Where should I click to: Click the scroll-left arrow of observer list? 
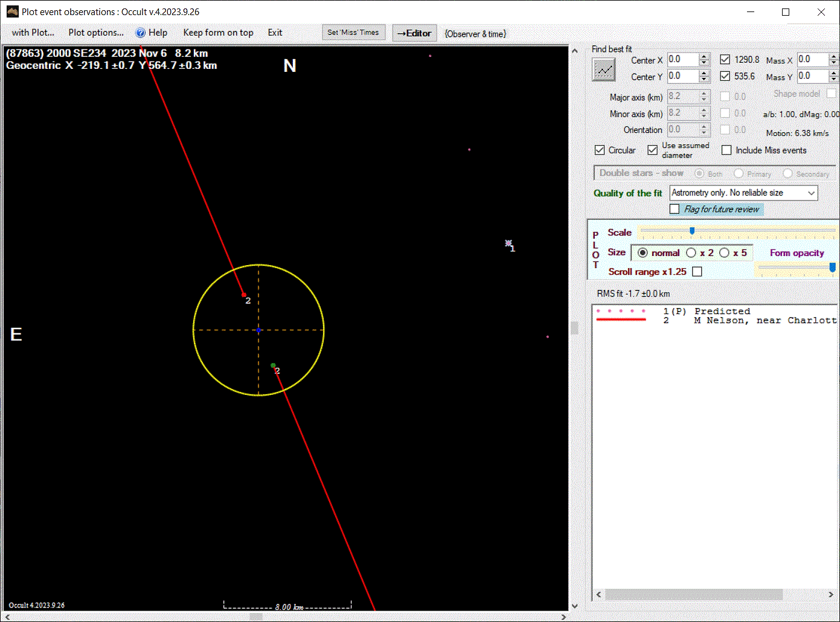598,595
